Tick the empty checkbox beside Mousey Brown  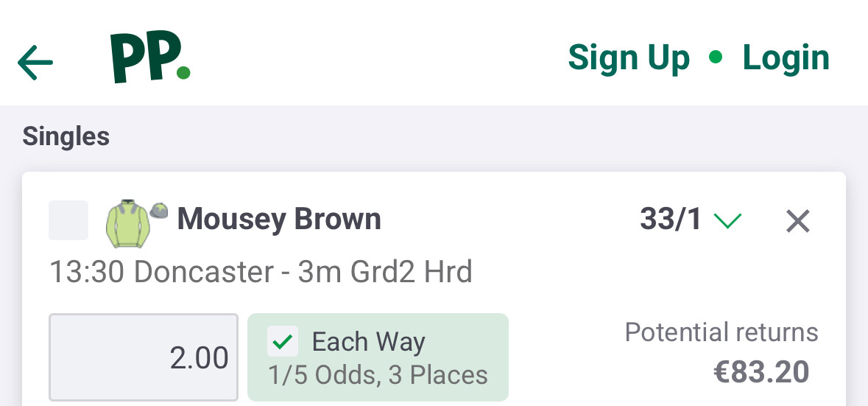pos(68,220)
